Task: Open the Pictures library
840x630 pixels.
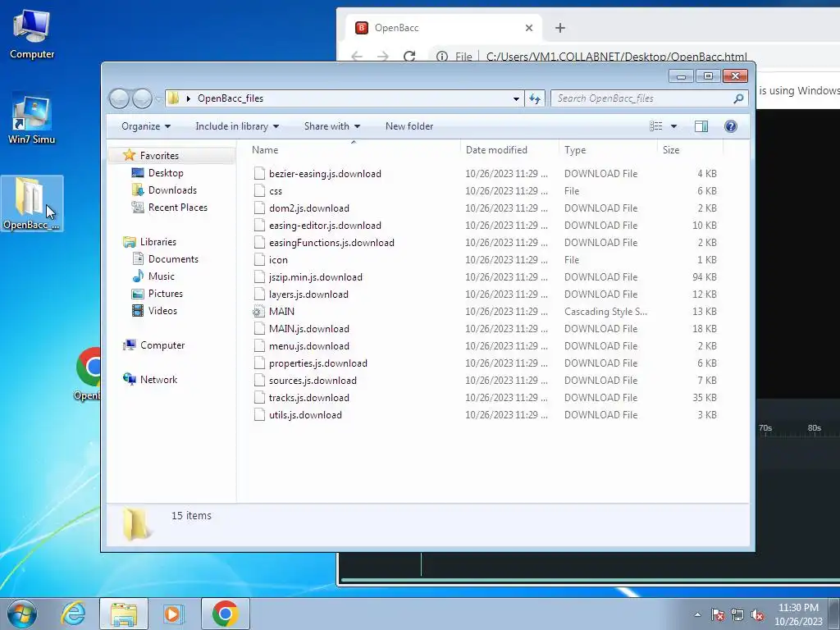Action: point(165,294)
